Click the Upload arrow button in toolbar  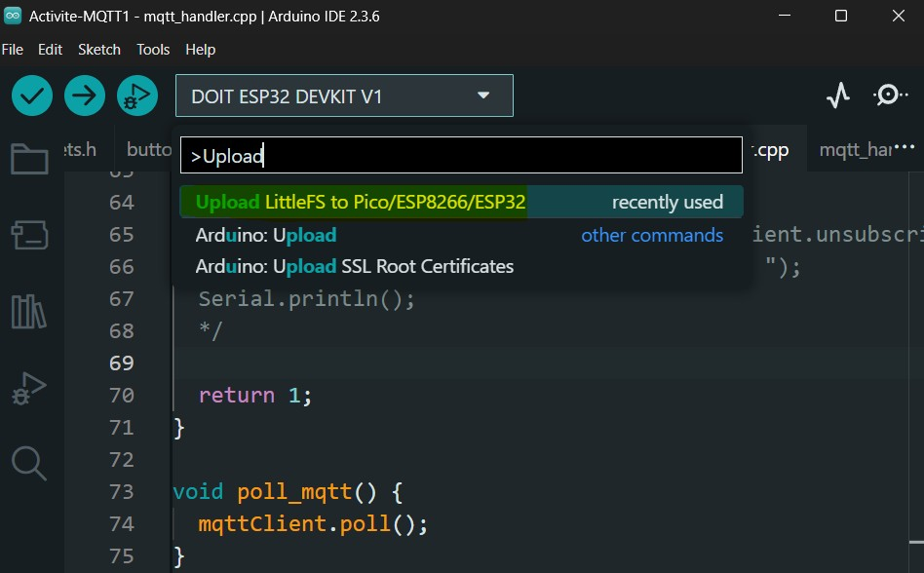pyautogui.click(x=85, y=95)
